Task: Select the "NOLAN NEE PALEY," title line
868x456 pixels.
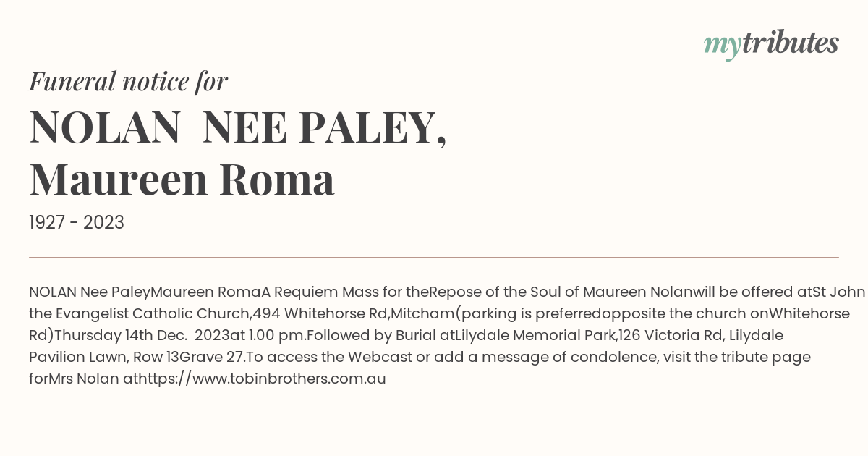Action: pyautogui.click(x=237, y=127)
